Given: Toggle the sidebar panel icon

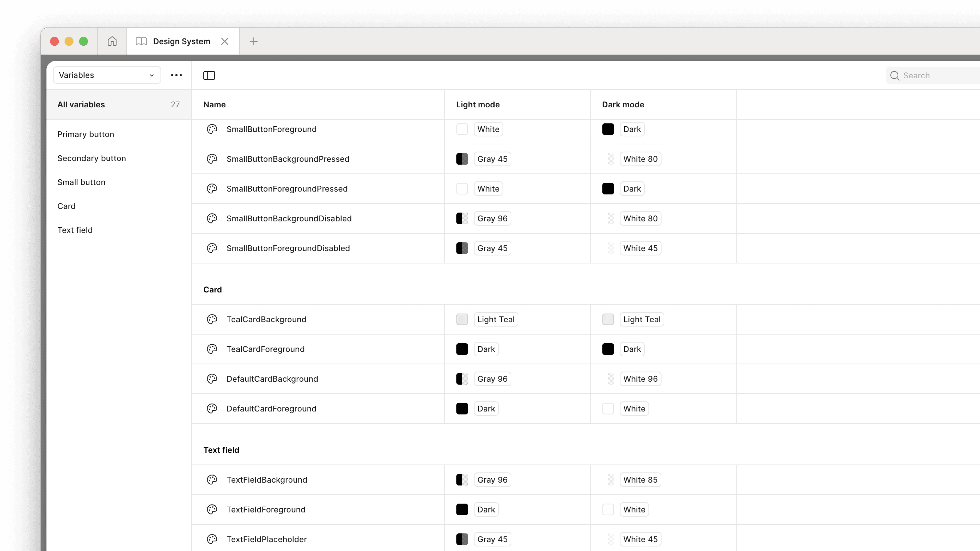Looking at the screenshot, I should point(209,75).
